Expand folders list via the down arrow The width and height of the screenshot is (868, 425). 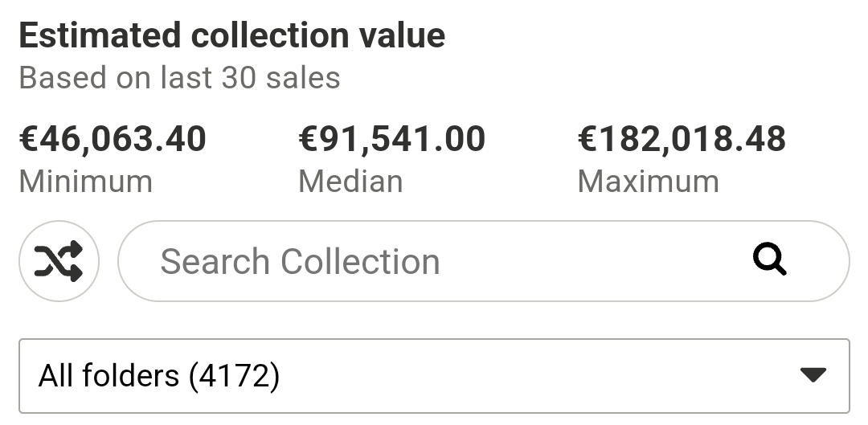(x=813, y=375)
